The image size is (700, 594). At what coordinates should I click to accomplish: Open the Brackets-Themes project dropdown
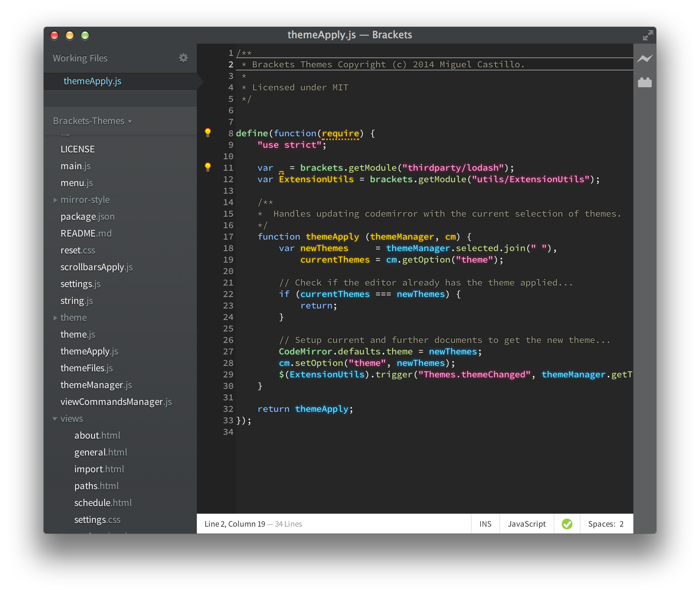pyautogui.click(x=92, y=121)
